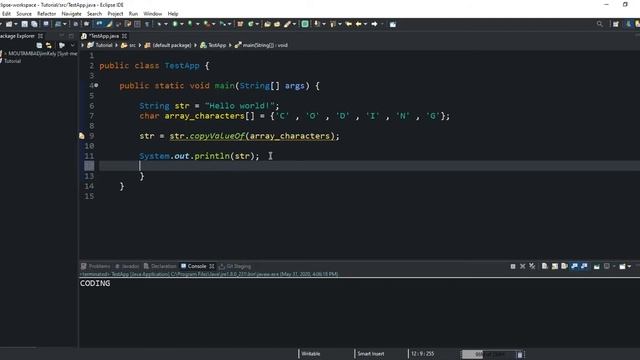Viewport: 640px width, 360px height.
Task: Switch to the Git Staging tab
Action: pyautogui.click(x=235, y=266)
